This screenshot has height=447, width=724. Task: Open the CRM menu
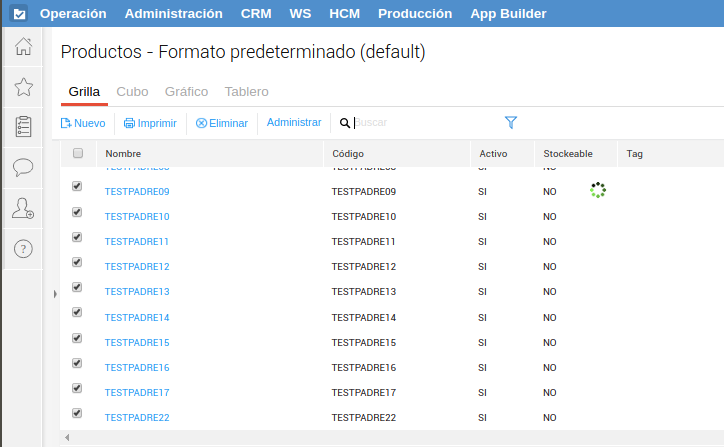pyautogui.click(x=255, y=14)
